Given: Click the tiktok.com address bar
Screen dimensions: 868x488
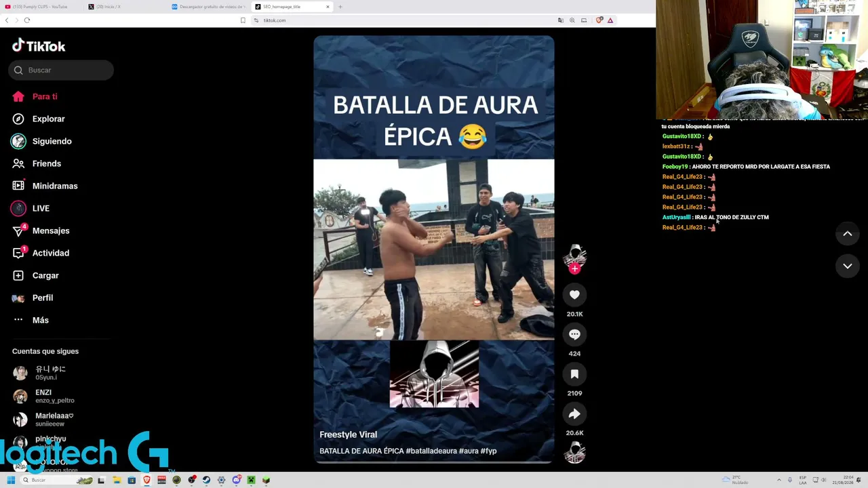Looking at the screenshot, I should point(407,20).
